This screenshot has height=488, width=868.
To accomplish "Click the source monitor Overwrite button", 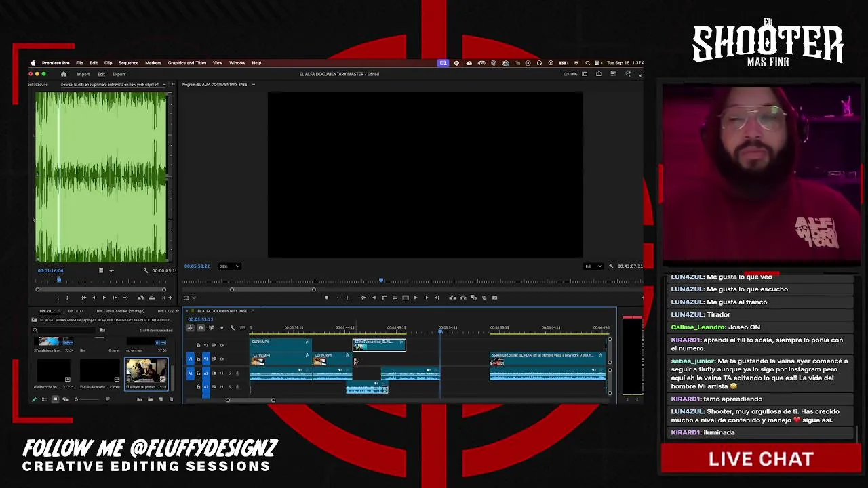I will click(x=151, y=298).
